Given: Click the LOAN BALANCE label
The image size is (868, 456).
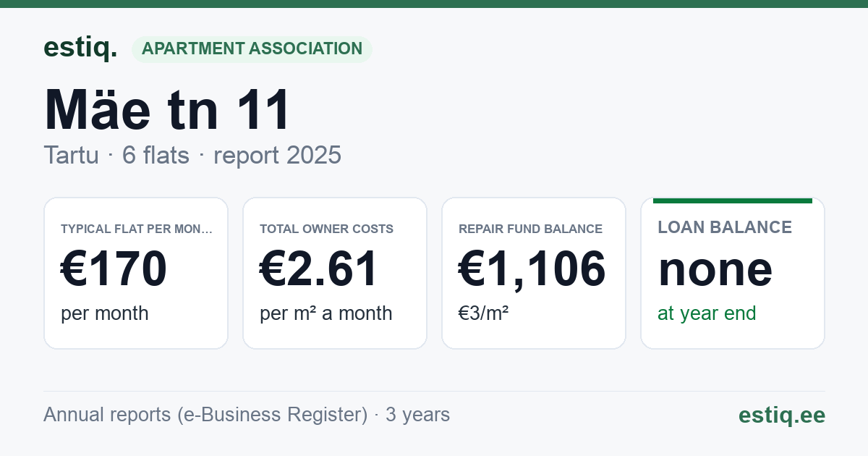Looking at the screenshot, I should [x=725, y=227].
